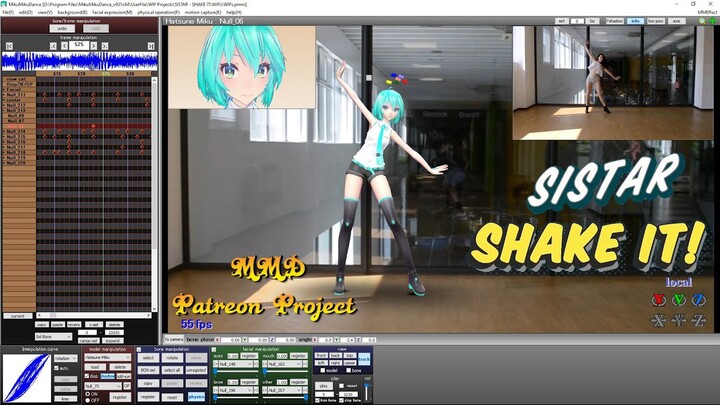Click the zoom magnifier icon in viewport
Viewport: 720px width, 405px height.
pyautogui.click(x=702, y=21)
